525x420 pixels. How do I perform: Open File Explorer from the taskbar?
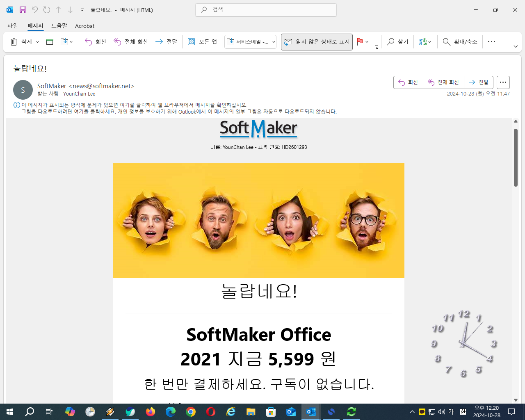click(251, 412)
